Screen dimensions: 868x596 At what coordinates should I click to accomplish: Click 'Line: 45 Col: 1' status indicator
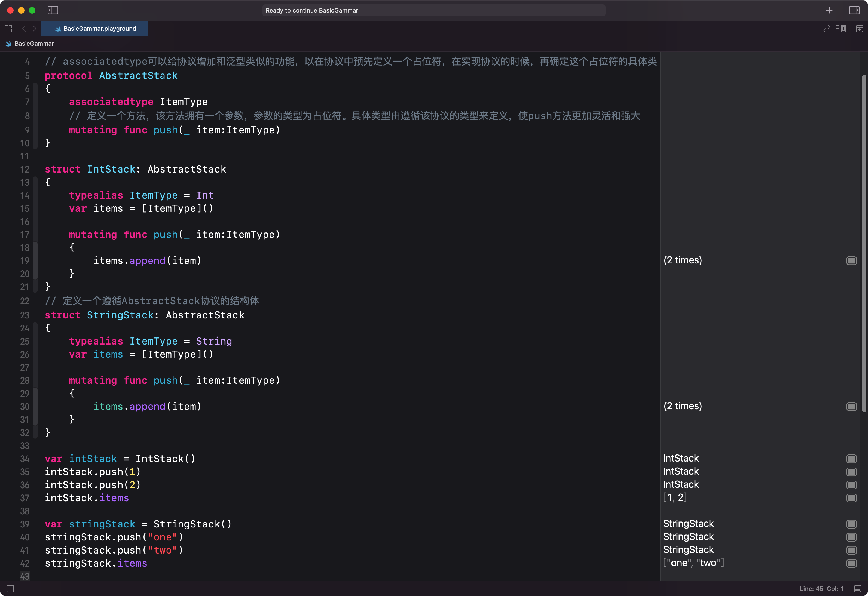tap(821, 589)
